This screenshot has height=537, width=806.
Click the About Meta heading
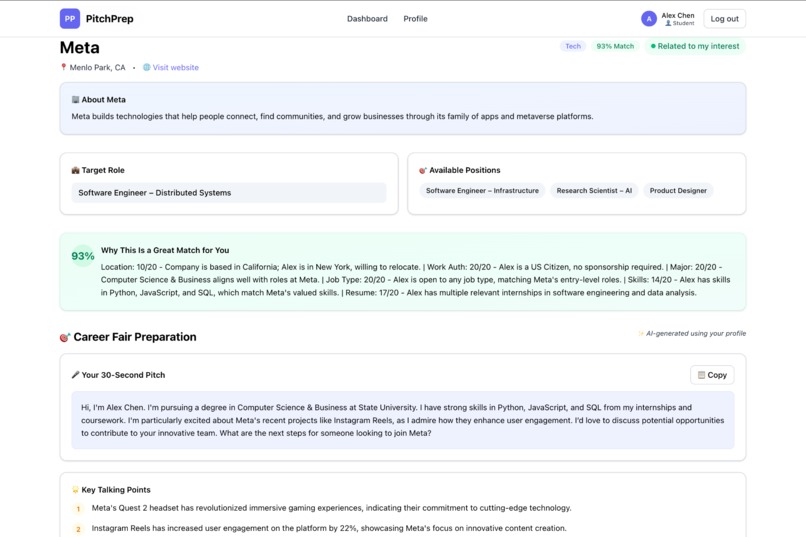pyautogui.click(x=103, y=100)
